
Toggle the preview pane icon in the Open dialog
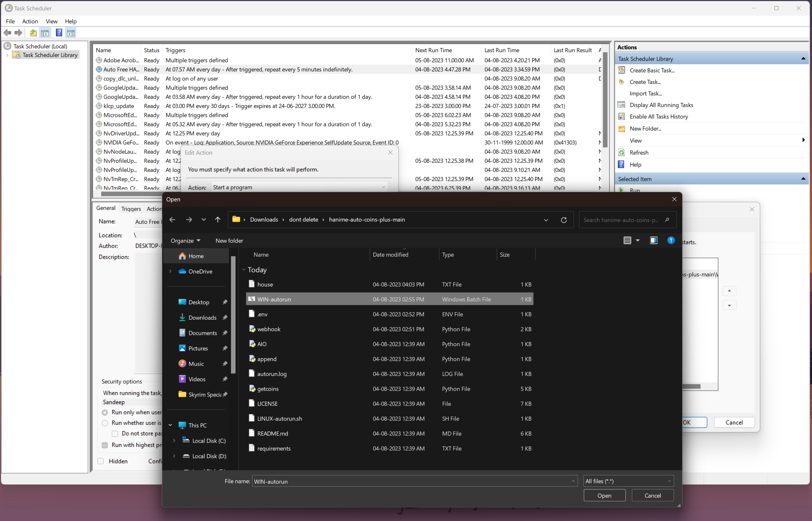pos(653,240)
